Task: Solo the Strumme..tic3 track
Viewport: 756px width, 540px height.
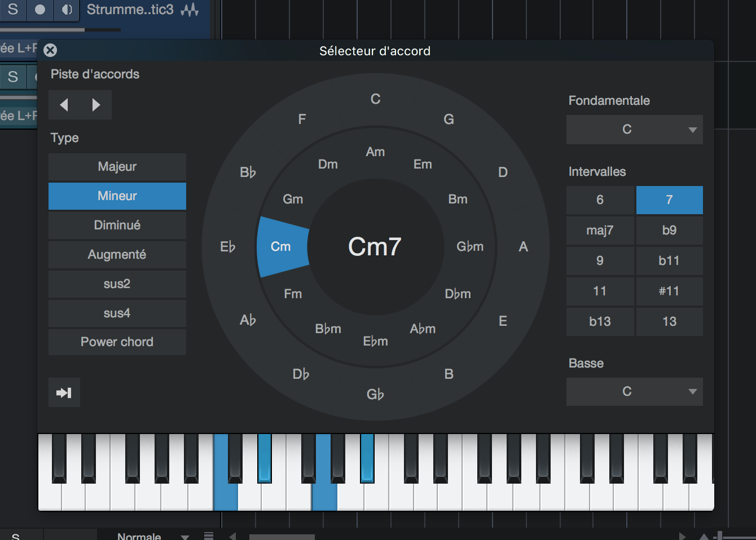Action: [x=13, y=10]
